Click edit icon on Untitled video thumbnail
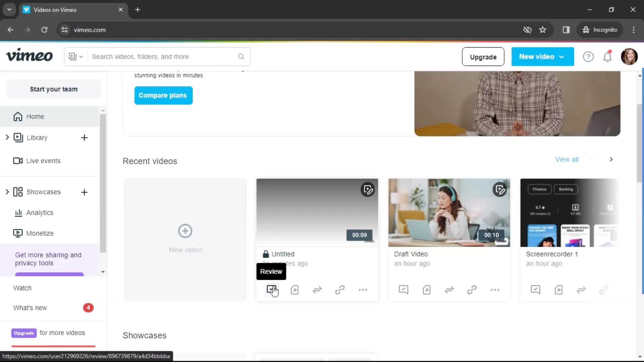 pos(368,190)
